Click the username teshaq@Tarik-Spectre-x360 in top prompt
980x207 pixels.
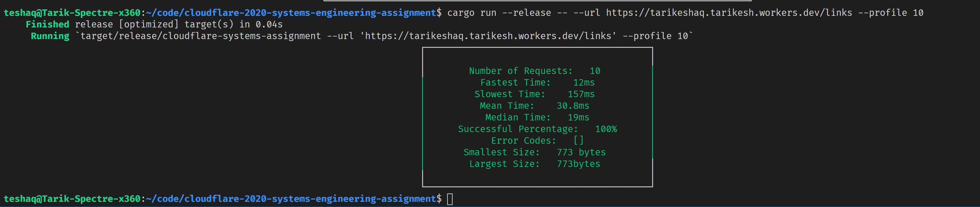tap(72, 13)
